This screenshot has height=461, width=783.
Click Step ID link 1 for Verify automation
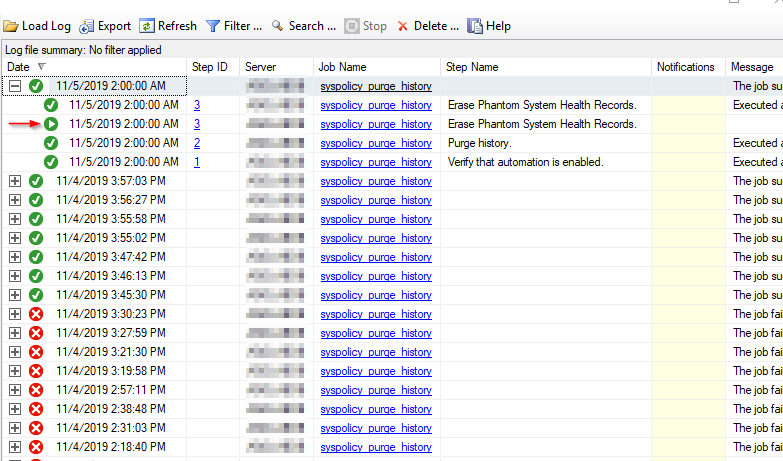pos(197,162)
